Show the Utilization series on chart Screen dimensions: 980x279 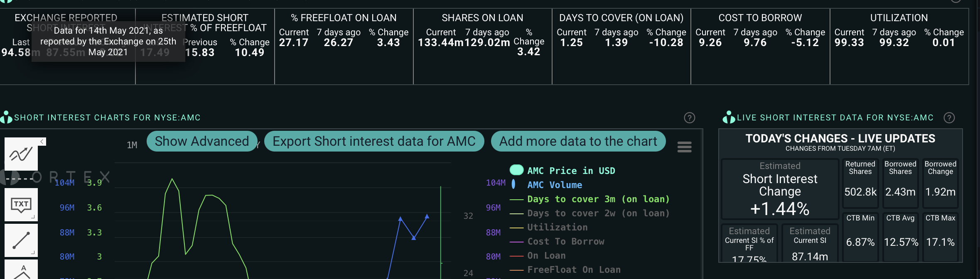pyautogui.click(x=557, y=227)
